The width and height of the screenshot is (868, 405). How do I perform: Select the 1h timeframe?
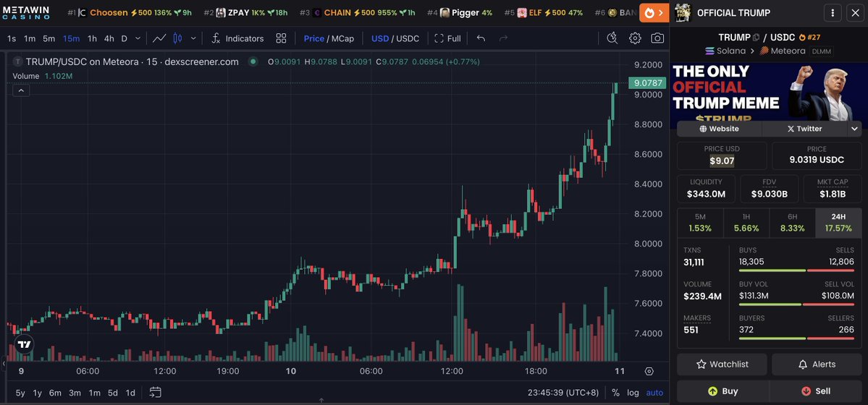point(92,38)
